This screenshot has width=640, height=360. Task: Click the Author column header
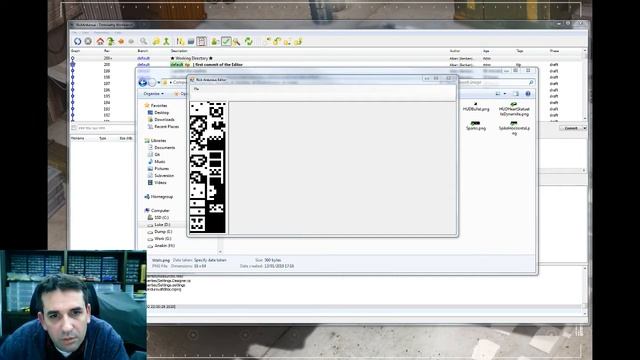click(x=455, y=51)
